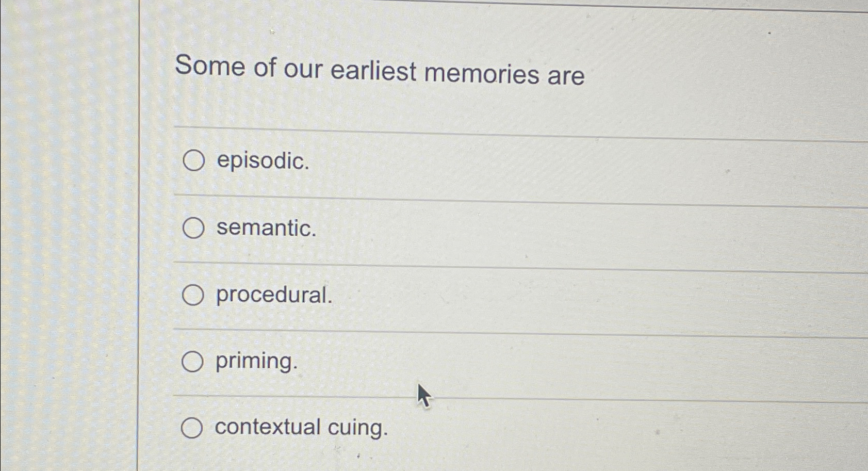Click the text label reading procedural
The height and width of the screenshot is (471, 868).
click(x=273, y=296)
